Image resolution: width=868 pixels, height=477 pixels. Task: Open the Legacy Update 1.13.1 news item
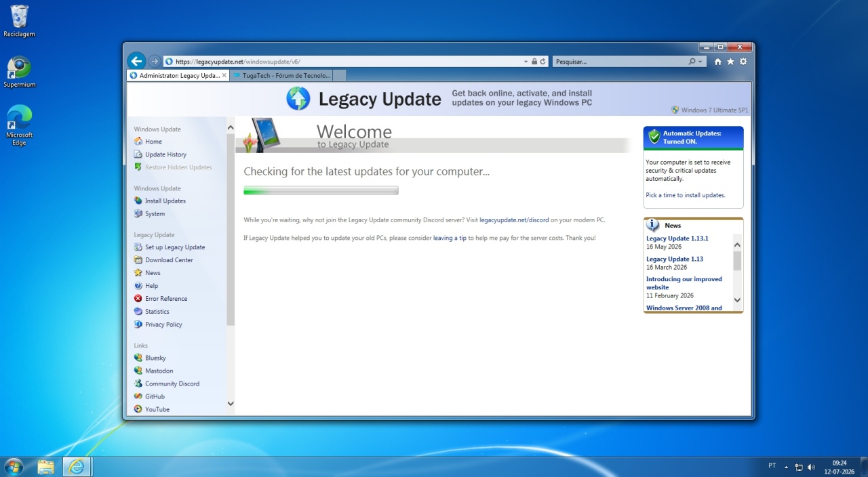[677, 239]
